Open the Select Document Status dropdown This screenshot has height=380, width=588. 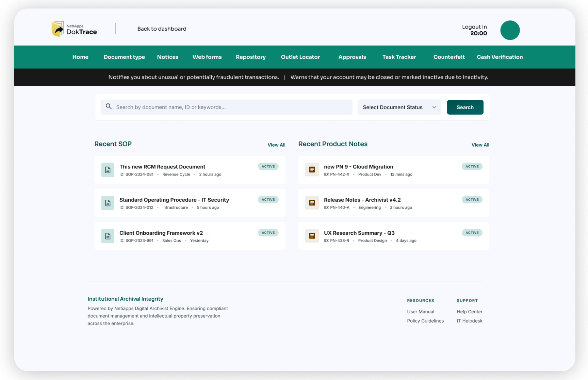[x=399, y=108]
